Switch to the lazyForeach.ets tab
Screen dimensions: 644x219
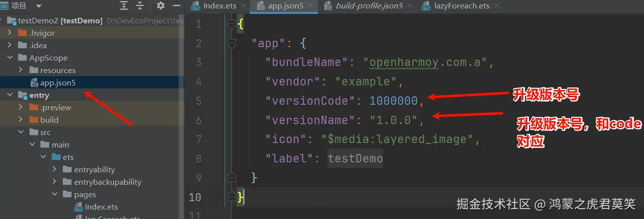[x=461, y=6]
